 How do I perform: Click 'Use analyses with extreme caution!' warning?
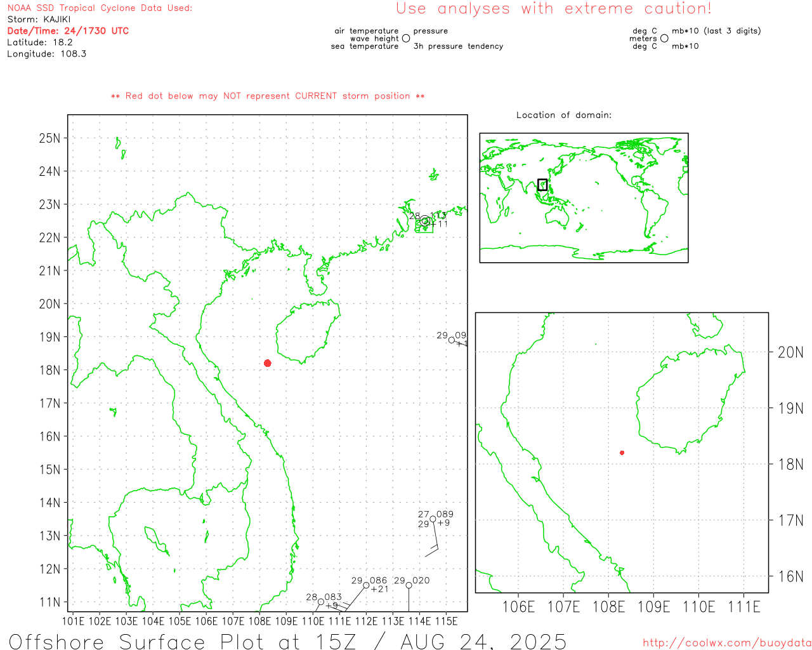click(x=554, y=9)
